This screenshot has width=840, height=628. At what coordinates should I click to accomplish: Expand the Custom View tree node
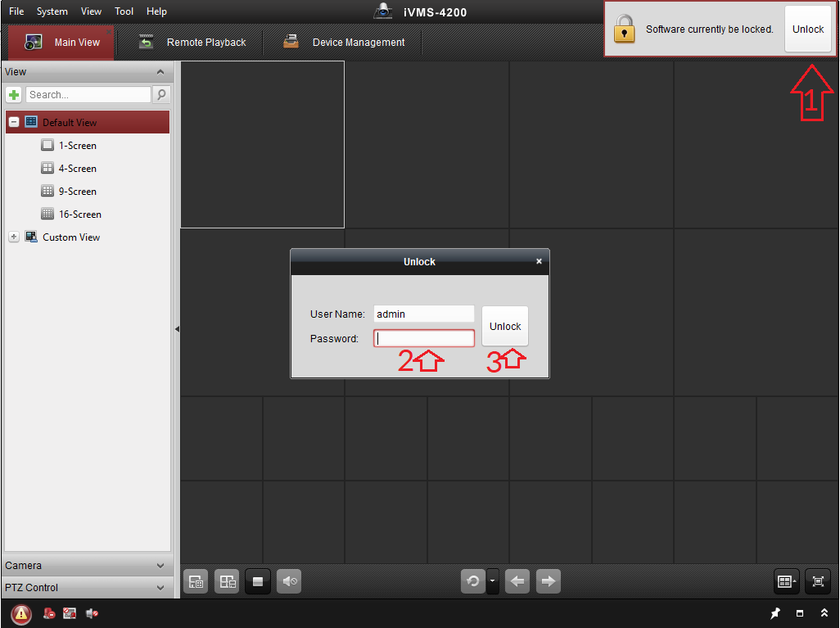(x=14, y=237)
